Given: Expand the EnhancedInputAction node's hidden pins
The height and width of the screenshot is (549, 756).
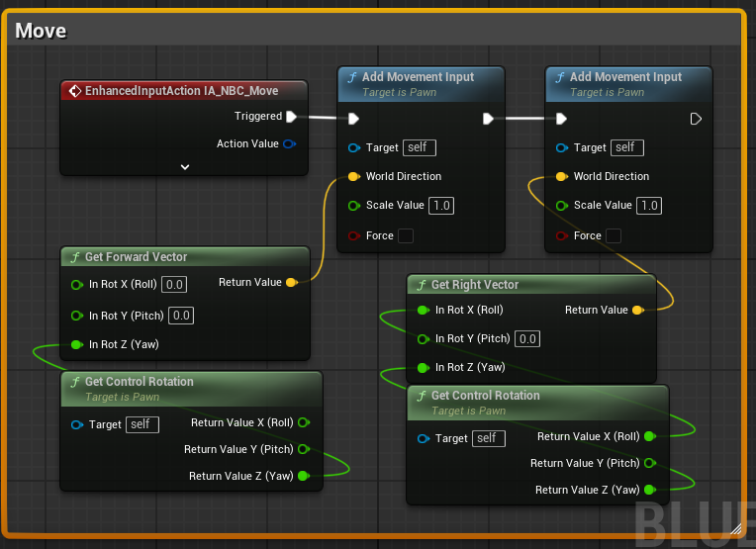Looking at the screenshot, I should coord(185,167).
